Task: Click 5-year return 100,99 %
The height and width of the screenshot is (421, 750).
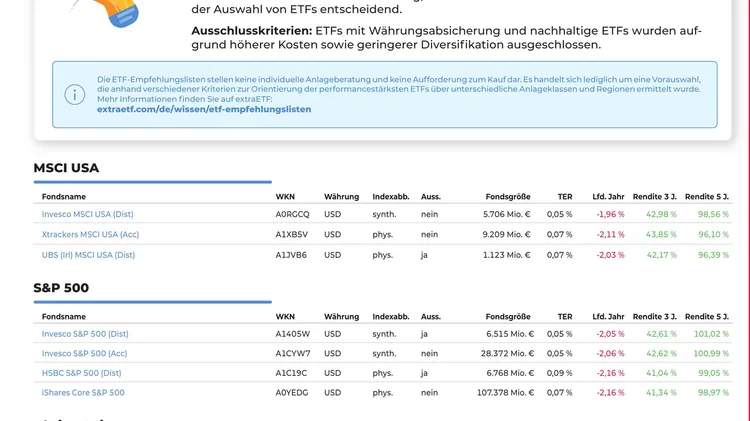Action: [x=711, y=354]
